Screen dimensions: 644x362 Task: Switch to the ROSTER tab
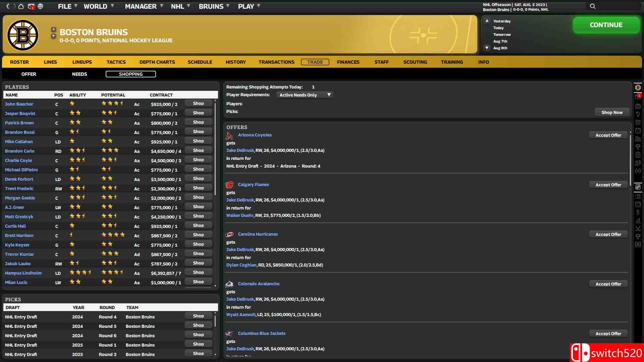19,62
